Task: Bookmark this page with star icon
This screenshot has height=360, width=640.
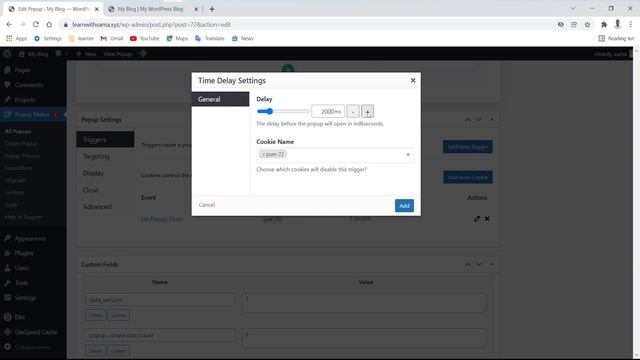Action: coord(587,24)
